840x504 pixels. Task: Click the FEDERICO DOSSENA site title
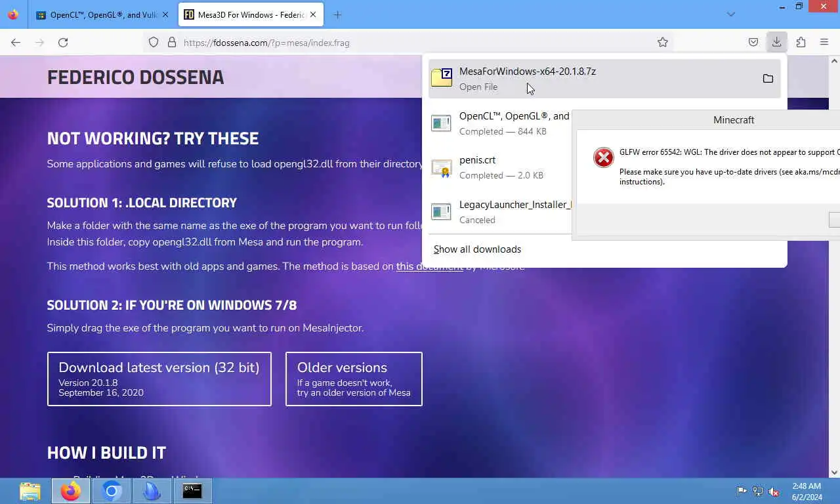[x=135, y=77]
